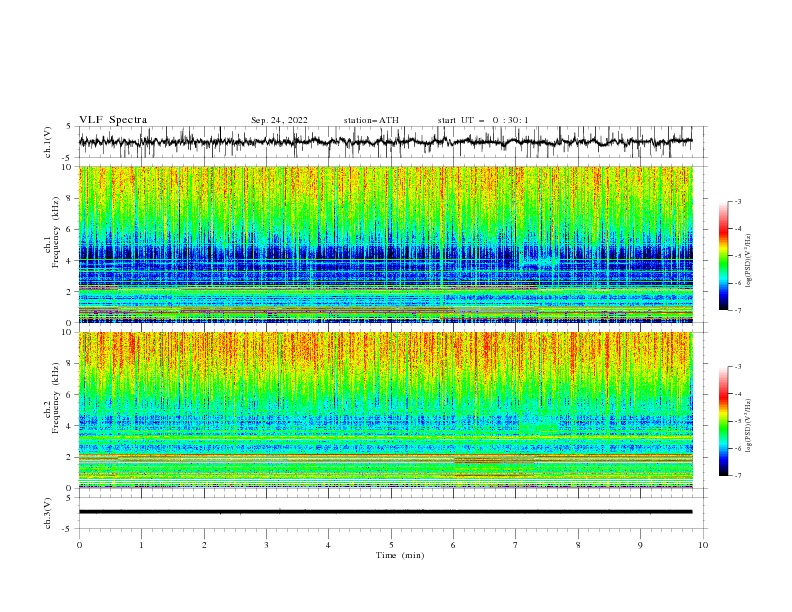This screenshot has height=612, width=792.
Task: Click the 'Time (min)' axis label
Action: click(x=400, y=555)
